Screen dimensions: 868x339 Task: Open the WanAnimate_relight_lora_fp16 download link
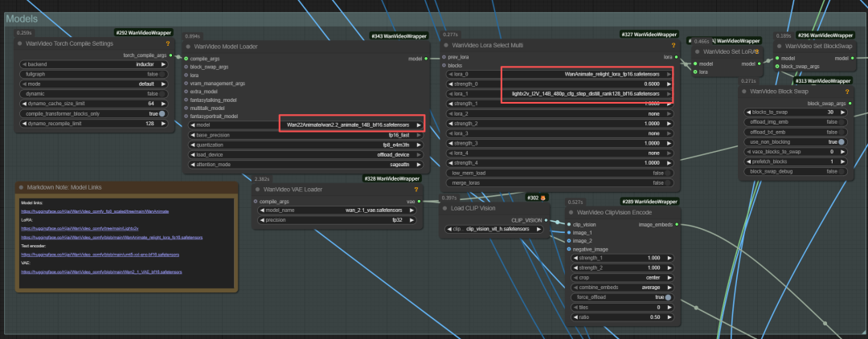tap(112, 239)
